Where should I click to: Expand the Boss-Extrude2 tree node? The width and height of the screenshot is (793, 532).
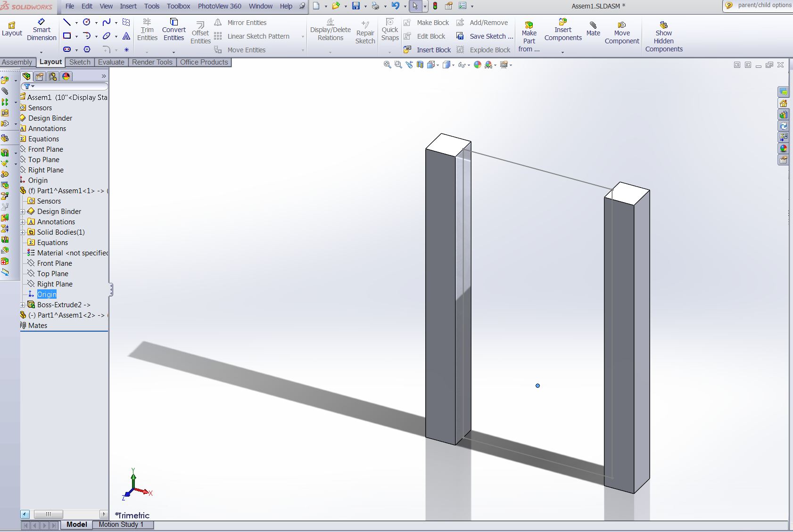[23, 305]
